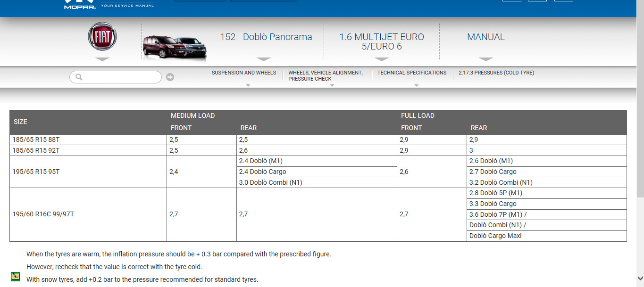Select tyre size 195/60 R16C 99/97T

click(x=88, y=214)
